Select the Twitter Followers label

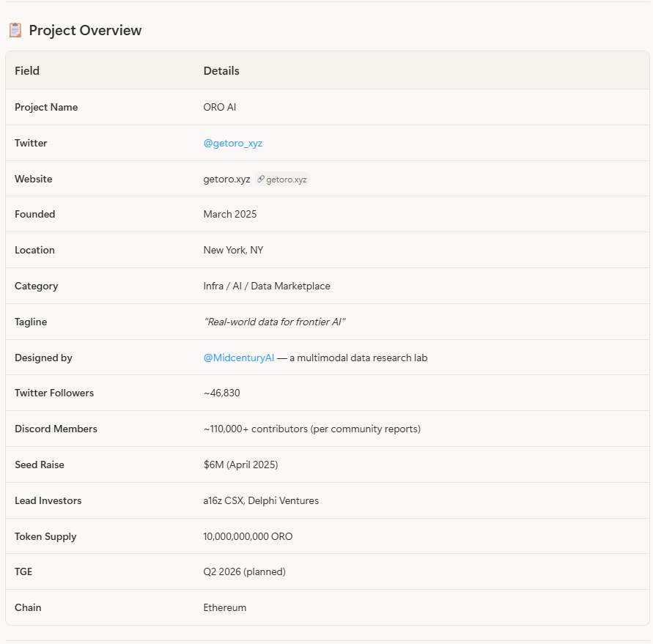click(x=54, y=393)
